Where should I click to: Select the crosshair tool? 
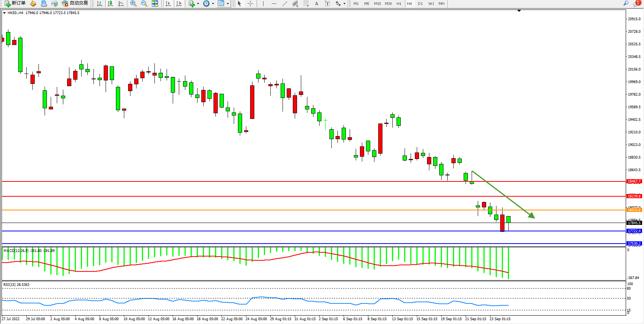click(250, 3)
